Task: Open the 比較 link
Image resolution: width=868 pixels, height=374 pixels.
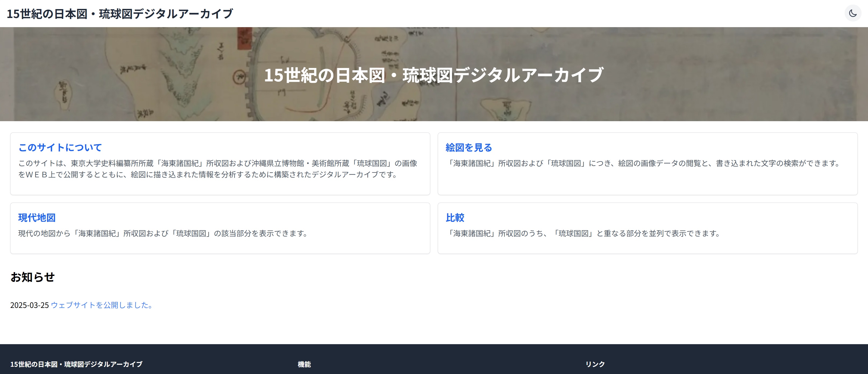Action: pyautogui.click(x=455, y=218)
